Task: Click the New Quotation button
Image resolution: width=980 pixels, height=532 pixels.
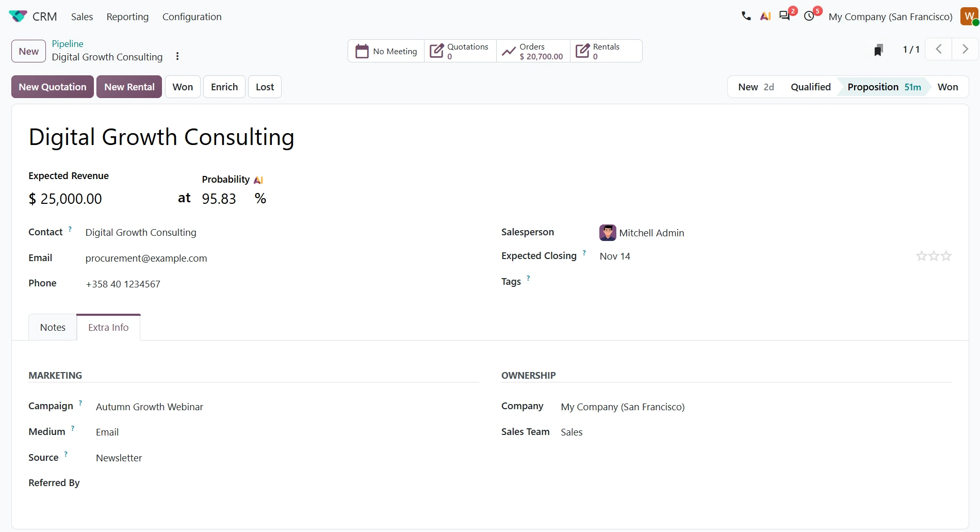Action: tap(53, 87)
